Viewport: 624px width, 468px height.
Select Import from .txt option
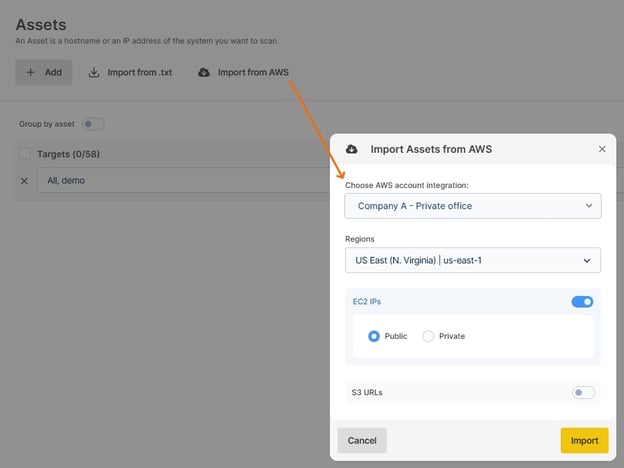pos(140,72)
